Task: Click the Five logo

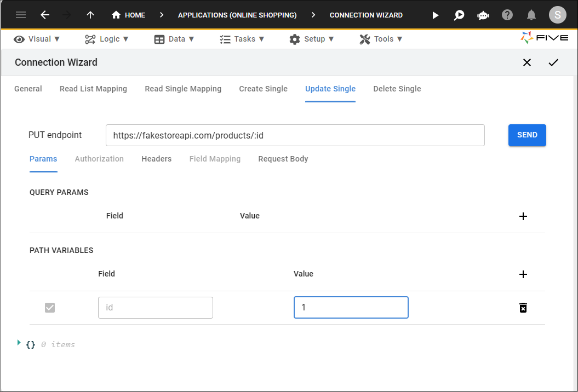Action: pyautogui.click(x=545, y=38)
